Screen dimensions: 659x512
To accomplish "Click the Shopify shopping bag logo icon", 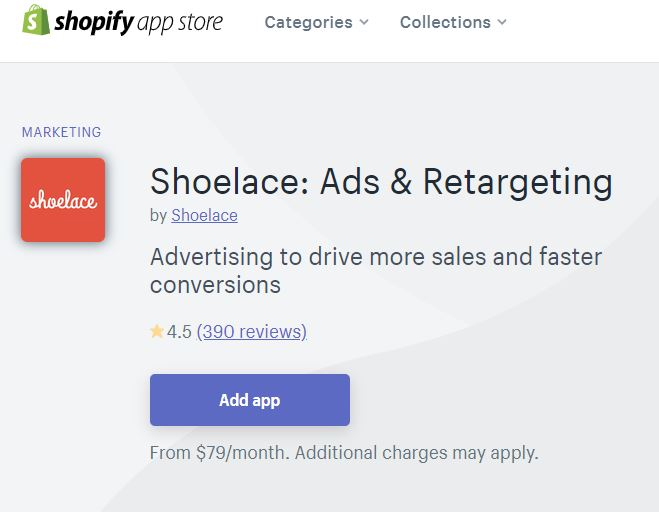I will [x=36, y=21].
